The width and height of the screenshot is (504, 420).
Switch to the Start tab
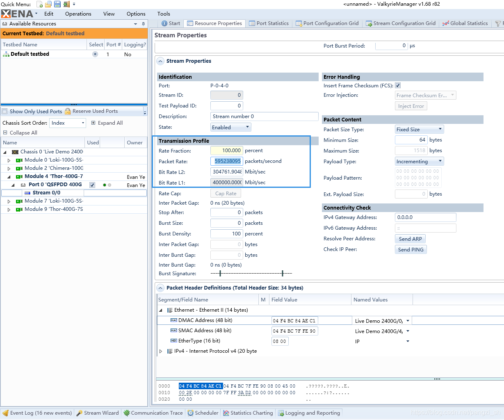click(x=171, y=23)
